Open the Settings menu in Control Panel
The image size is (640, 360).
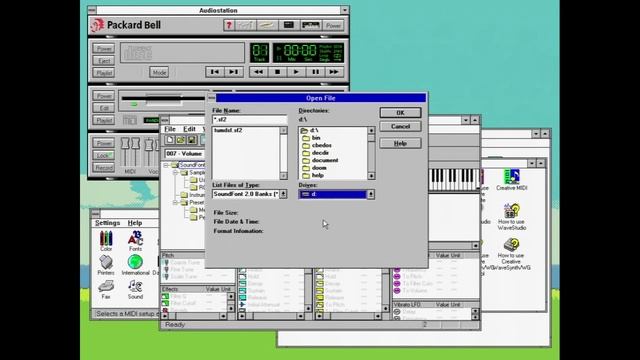click(107, 223)
